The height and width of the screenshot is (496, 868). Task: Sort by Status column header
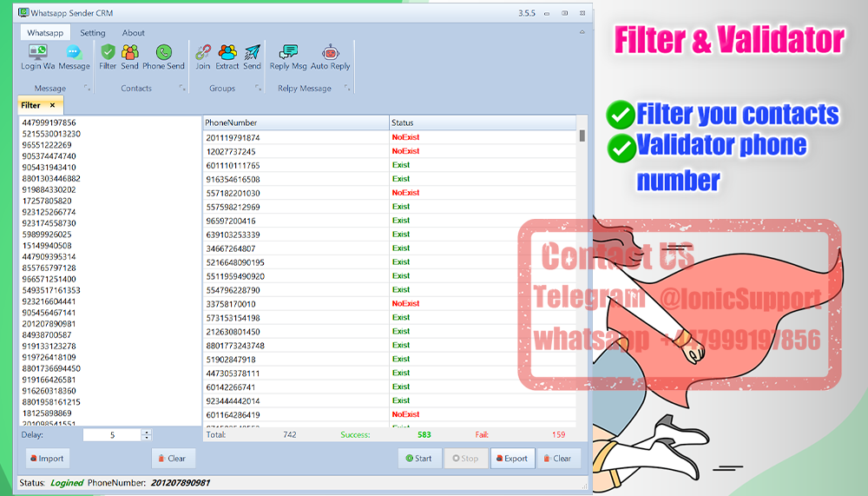click(483, 122)
